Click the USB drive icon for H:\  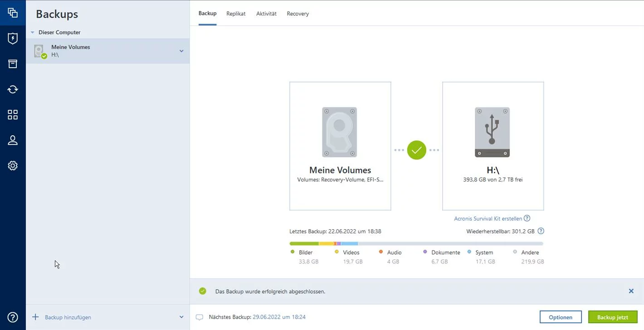click(492, 132)
